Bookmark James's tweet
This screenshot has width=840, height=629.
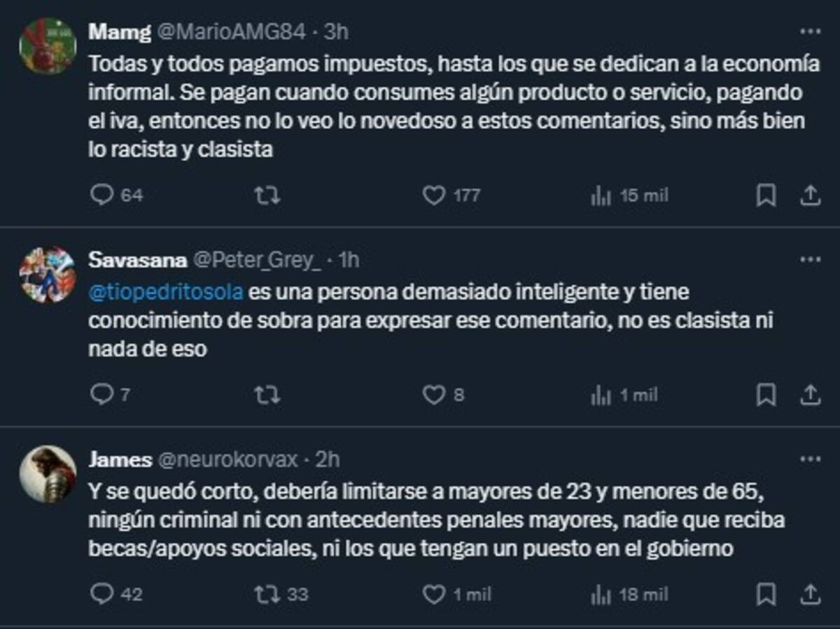[x=767, y=593]
